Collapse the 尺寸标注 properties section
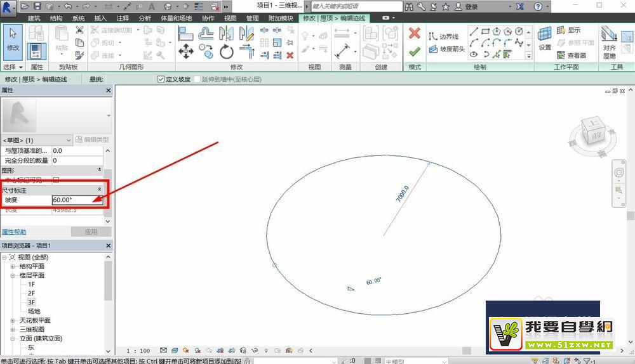The width and height of the screenshot is (635, 364). point(100,189)
